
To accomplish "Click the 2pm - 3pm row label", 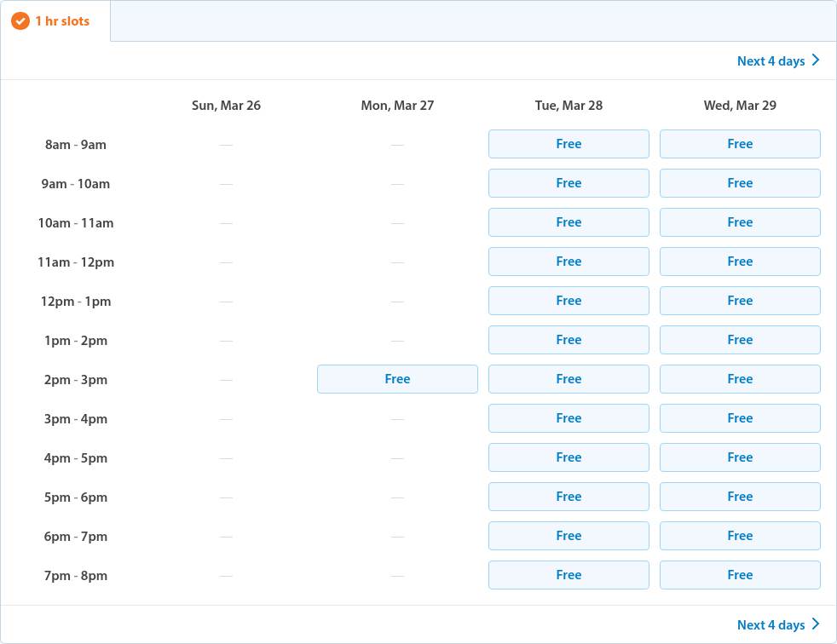I will 76,380.
